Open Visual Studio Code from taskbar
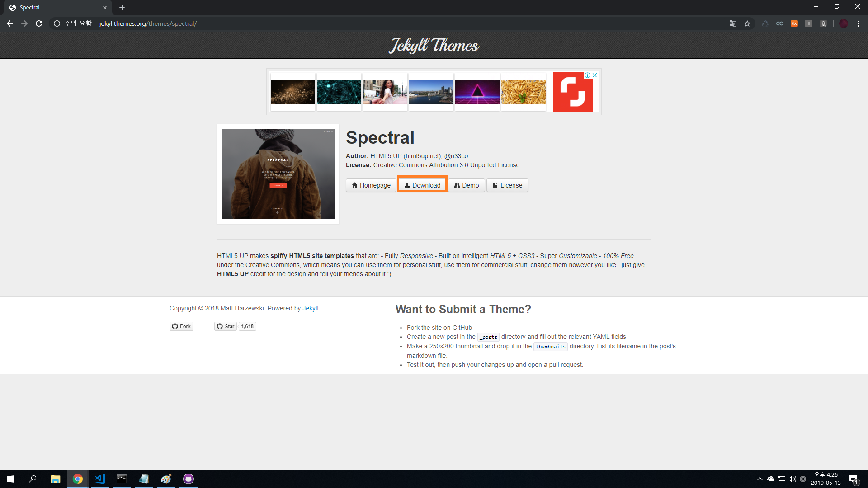Viewport: 868px width, 488px height. pos(100,479)
